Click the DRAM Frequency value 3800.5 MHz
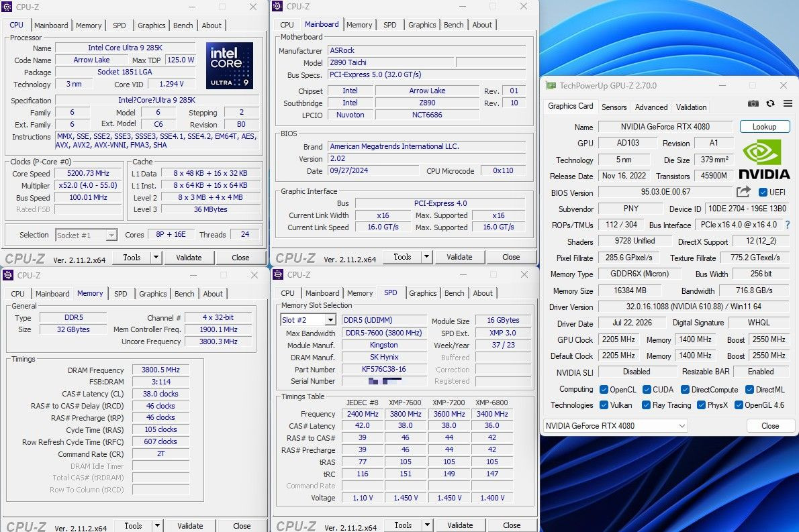 [160, 370]
